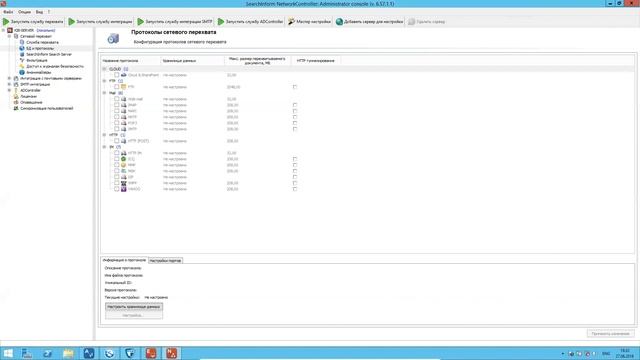Collapse 'Сетевой перехват' tree node
Image resolution: width=640 pixels, height=360 pixels.
pos(9,36)
